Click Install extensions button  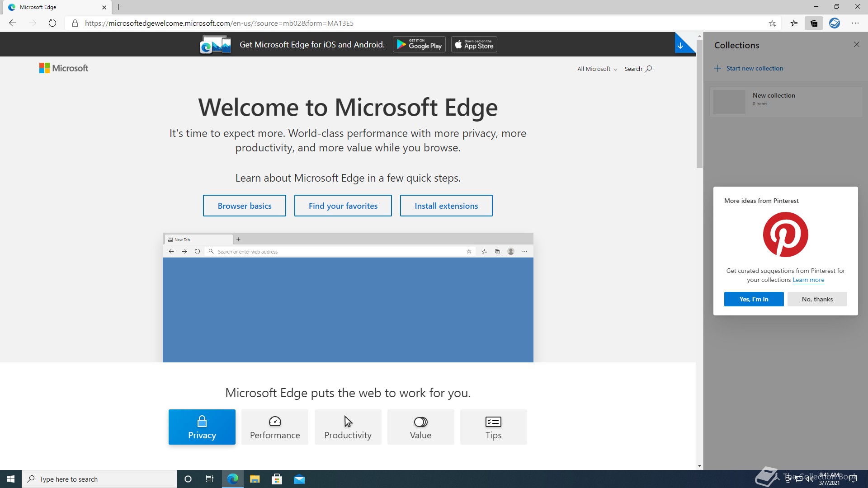446,206
